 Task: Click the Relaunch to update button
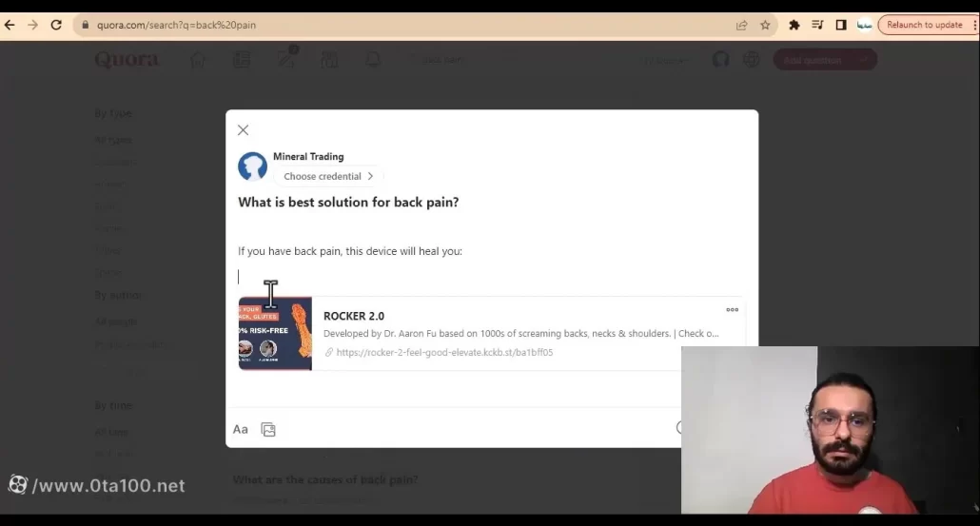tap(924, 26)
